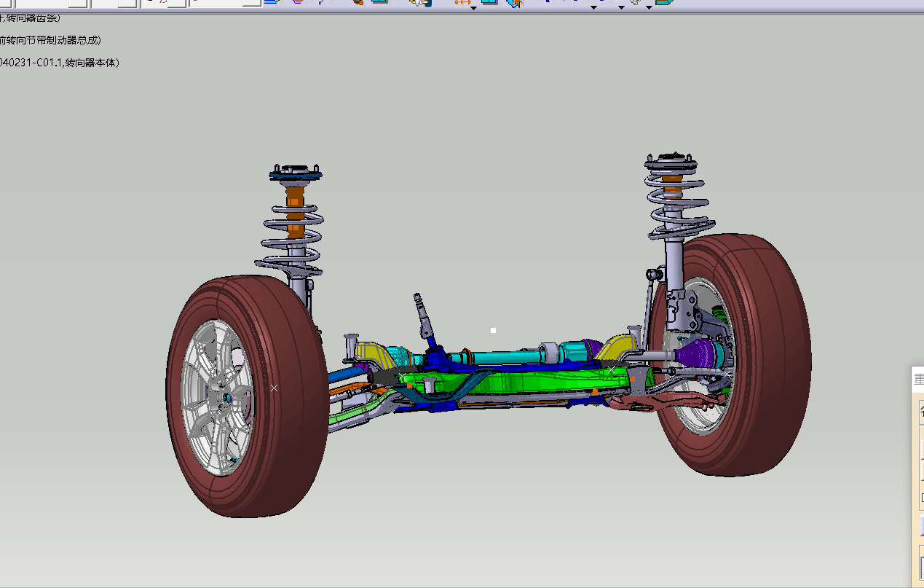924x588 pixels.
Task: Pick the silver alloy rim of left wheel
Action: [x=217, y=398]
